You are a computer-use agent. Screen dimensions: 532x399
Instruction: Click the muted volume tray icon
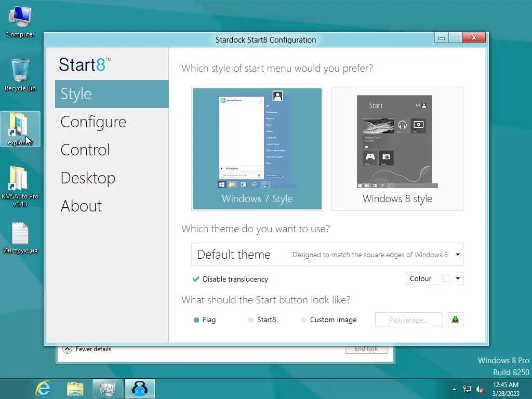480,389
